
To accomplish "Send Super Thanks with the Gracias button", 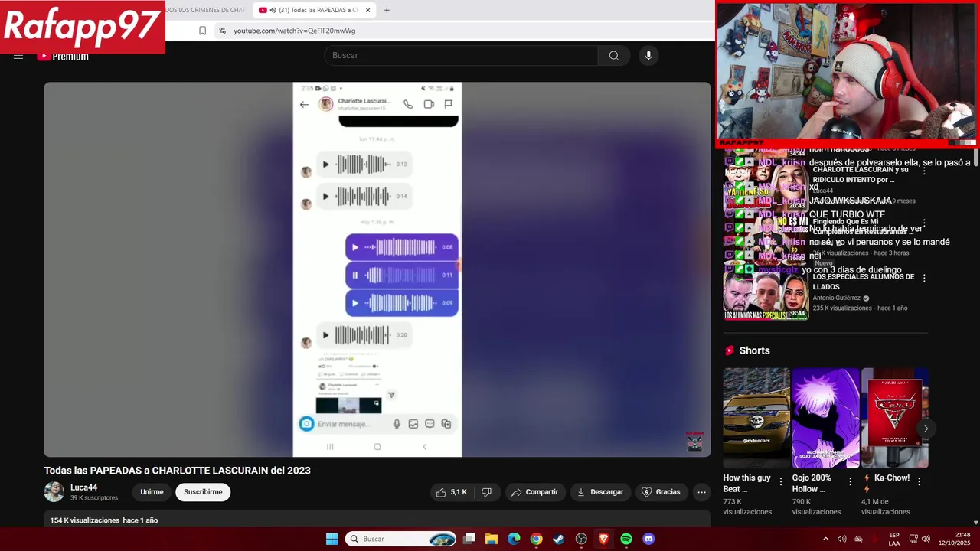I will click(661, 492).
